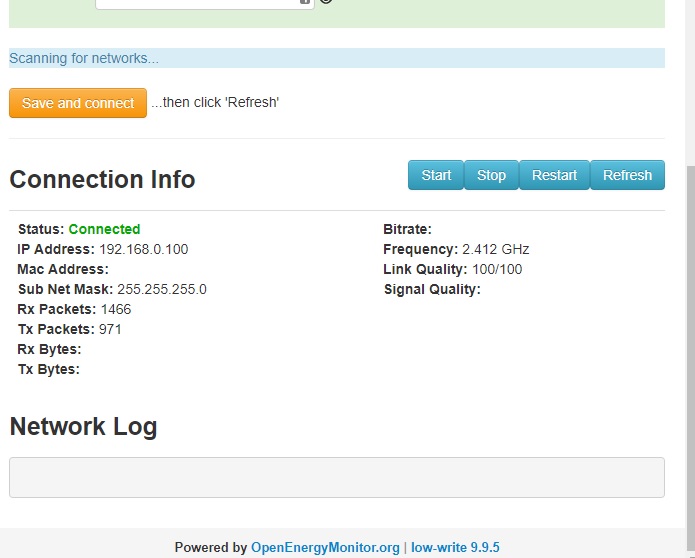
Task: Click the 'Rx Bytes:' label
Action: coord(49,349)
